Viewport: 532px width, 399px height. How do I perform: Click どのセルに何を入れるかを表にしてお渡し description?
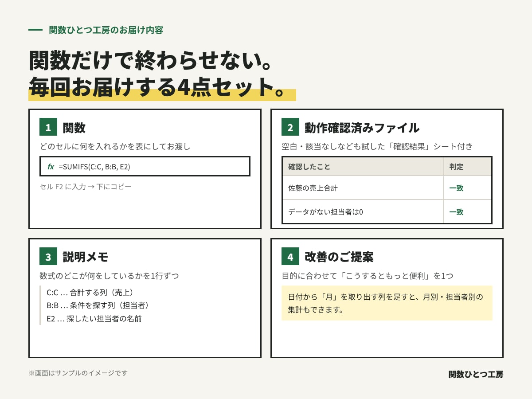[x=115, y=146]
